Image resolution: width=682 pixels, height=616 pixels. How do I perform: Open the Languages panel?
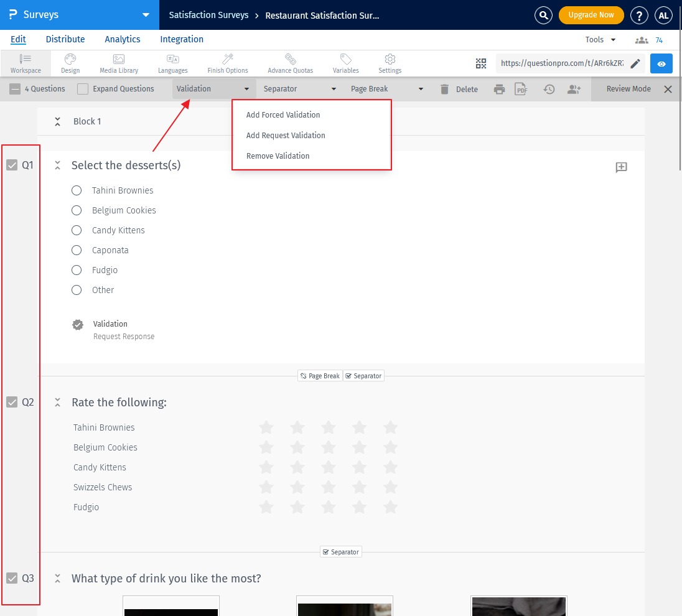(172, 63)
